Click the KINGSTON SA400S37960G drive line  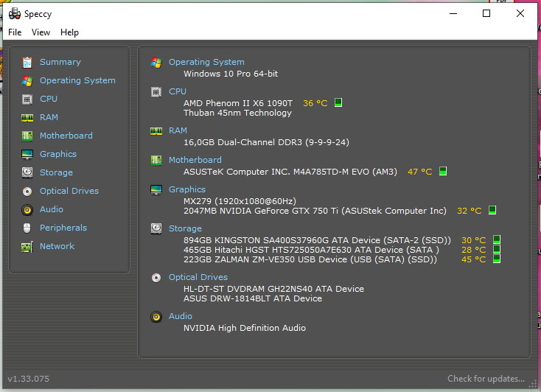(317, 240)
